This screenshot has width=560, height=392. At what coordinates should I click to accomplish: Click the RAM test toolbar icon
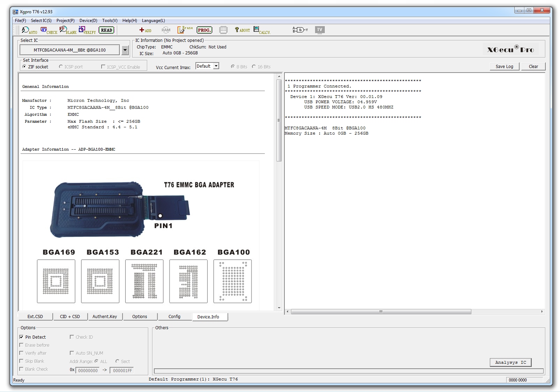click(x=166, y=30)
